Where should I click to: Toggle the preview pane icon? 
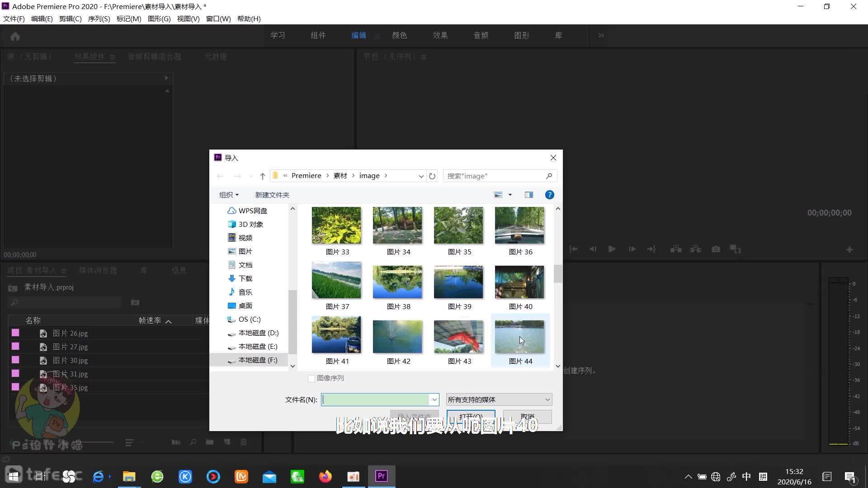(x=528, y=195)
